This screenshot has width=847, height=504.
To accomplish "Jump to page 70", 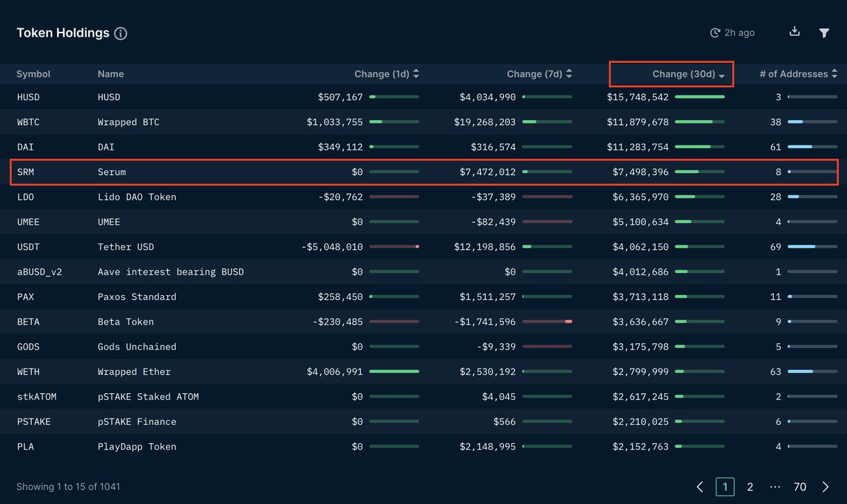I will [800, 487].
